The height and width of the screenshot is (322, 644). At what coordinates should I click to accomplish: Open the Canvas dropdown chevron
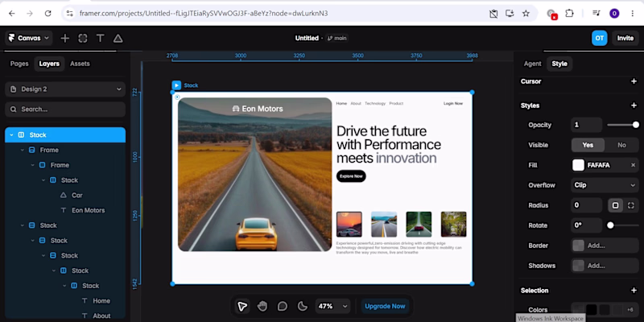47,38
